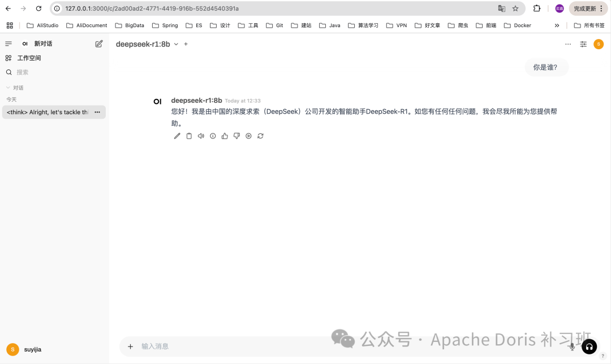Viewport: 611px width, 364px height.
Task: Give the response a thumbs up
Action: (x=225, y=136)
